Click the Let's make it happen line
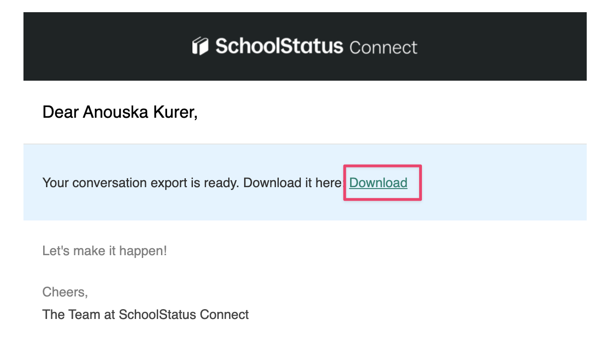Screen dimensions: 613x364 (105, 251)
